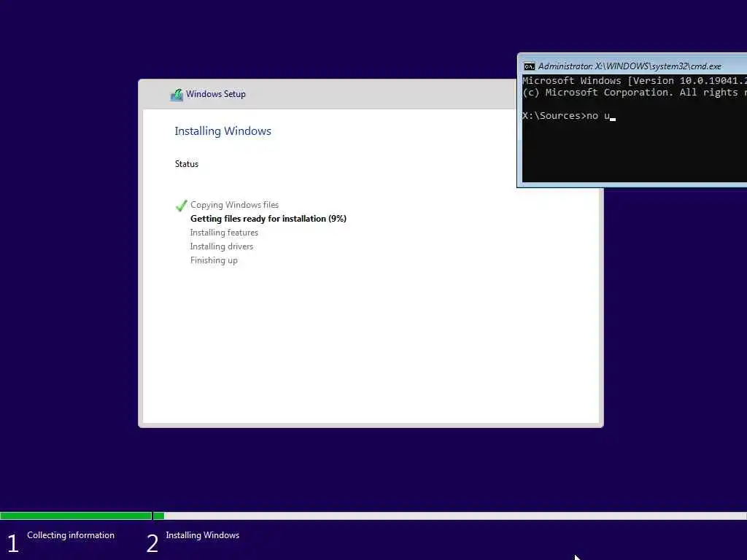Click the Windows Setup title icon
The height and width of the screenshot is (560, 747).
tap(177, 94)
